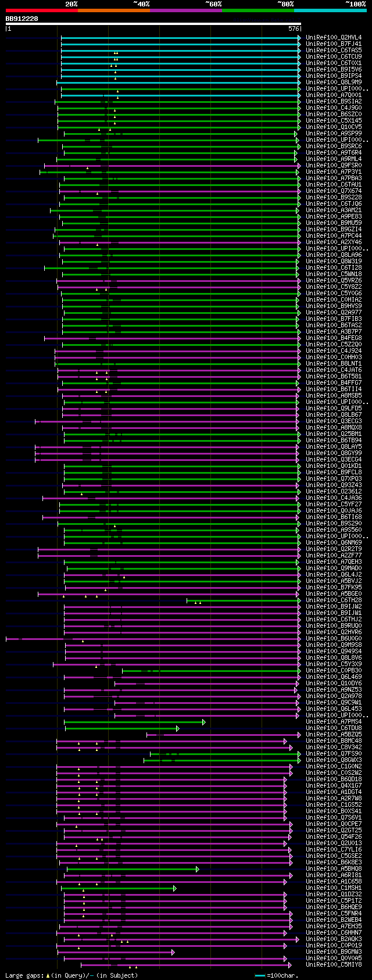This screenshot has height=980, width=372.
Task: Select the UniRef100_B9S290 label
Action: point(334,523)
